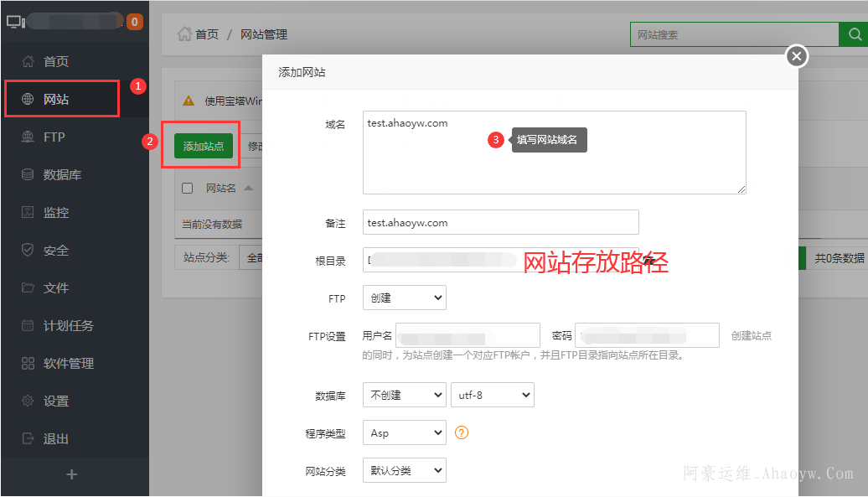Click the home icon in breadcrumb
Screen dimensions: 868x497
click(x=184, y=34)
